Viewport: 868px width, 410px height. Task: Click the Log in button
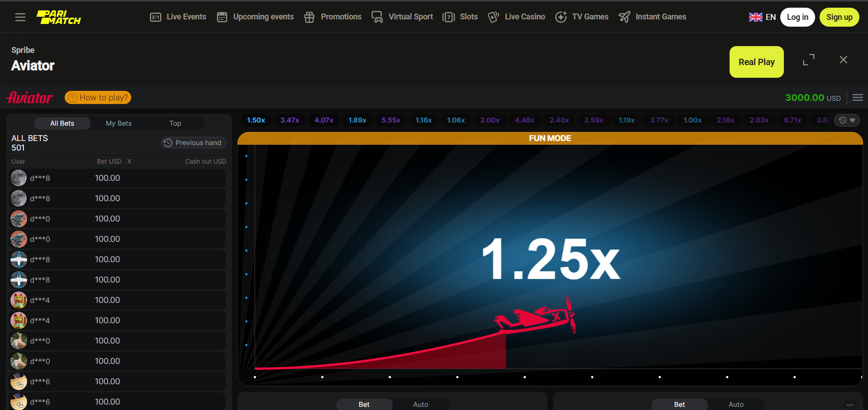click(797, 17)
